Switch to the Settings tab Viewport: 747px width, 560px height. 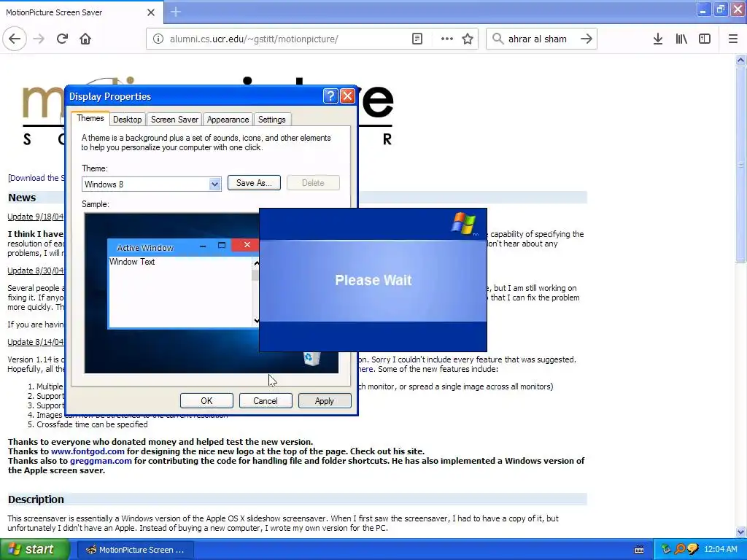point(271,120)
